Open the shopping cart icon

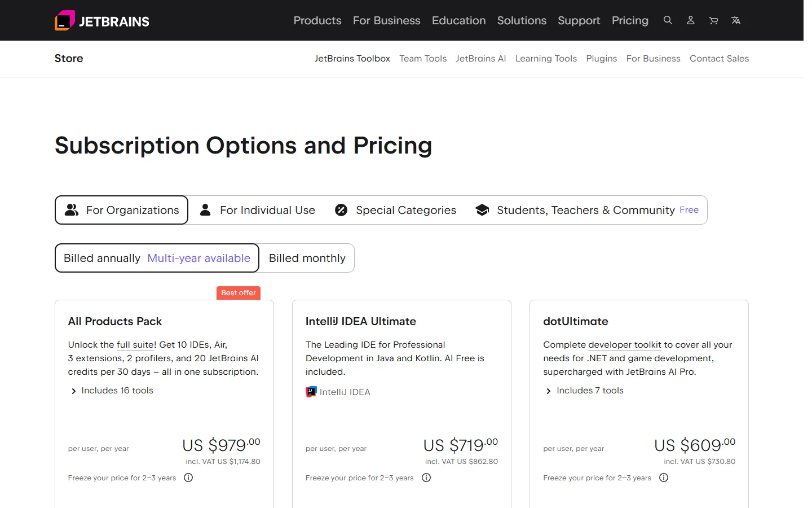[713, 20]
